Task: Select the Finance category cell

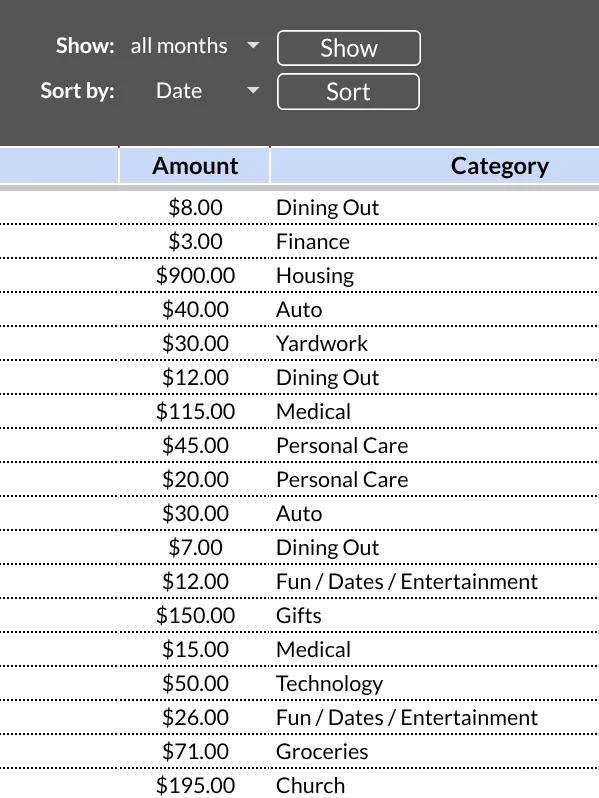Action: click(312, 241)
